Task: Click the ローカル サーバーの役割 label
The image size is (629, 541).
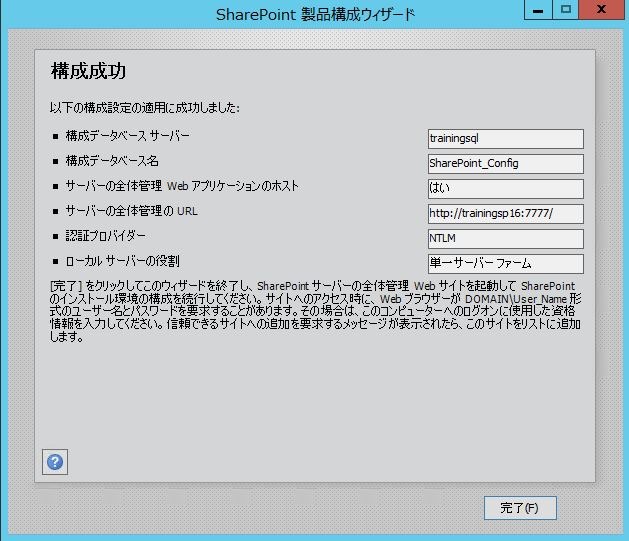Action: pyautogui.click(x=122, y=261)
